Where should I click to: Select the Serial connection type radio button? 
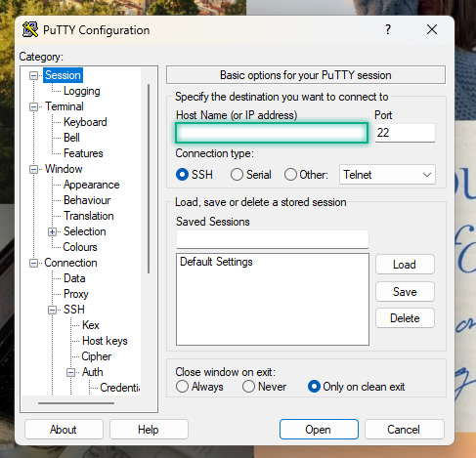tap(237, 175)
